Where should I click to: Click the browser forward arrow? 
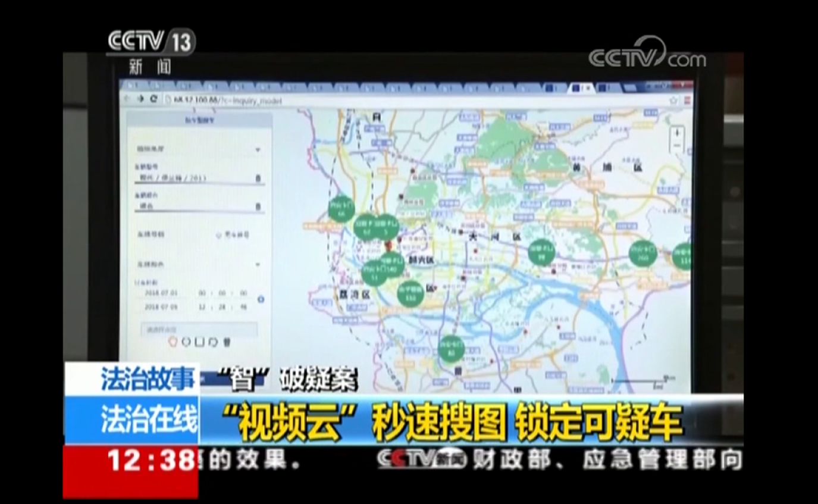click(141, 99)
